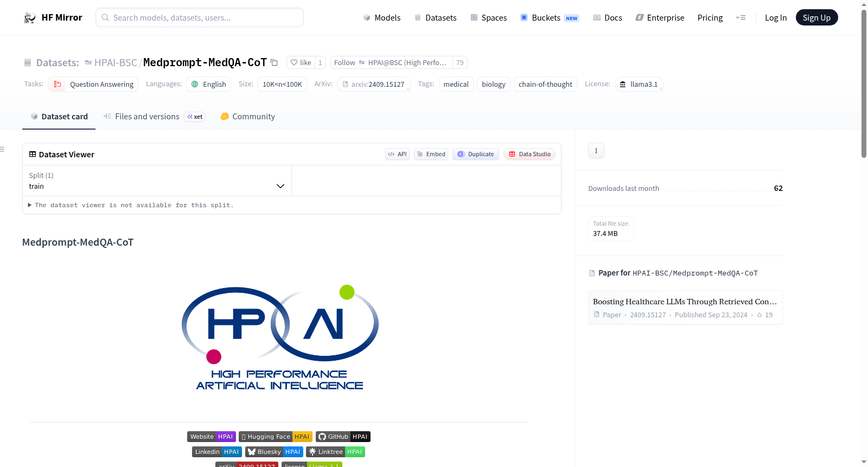Image resolution: width=868 pixels, height=467 pixels.
Task: Expand the navigation overflow menu icon
Action: (741, 18)
